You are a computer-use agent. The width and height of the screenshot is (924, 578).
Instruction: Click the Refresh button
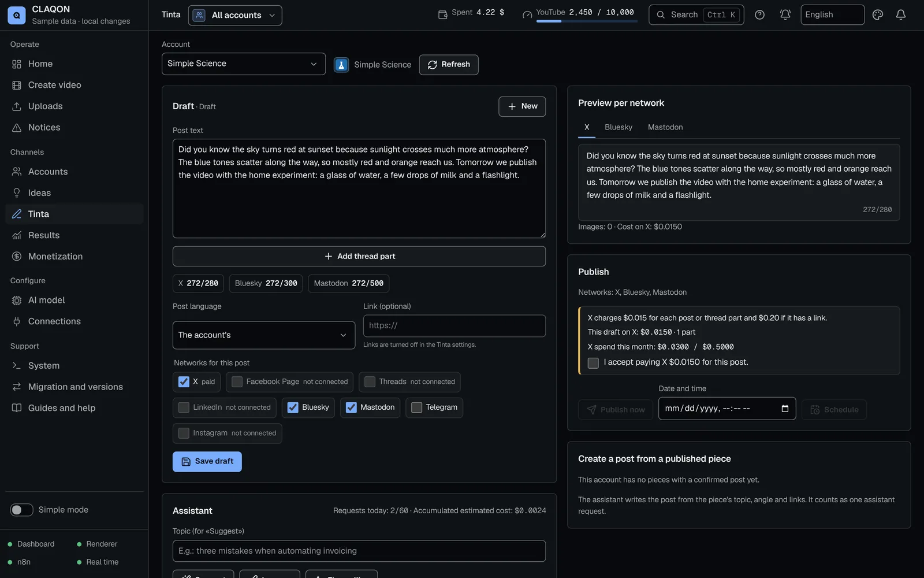449,65
